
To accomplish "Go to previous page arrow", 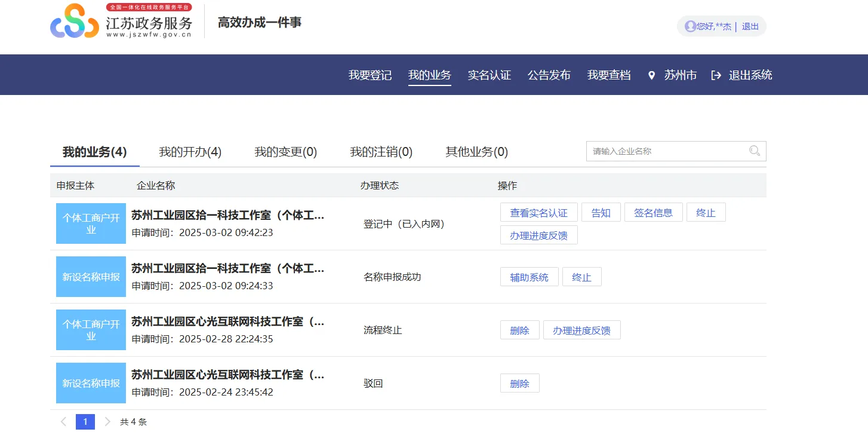I will (63, 422).
